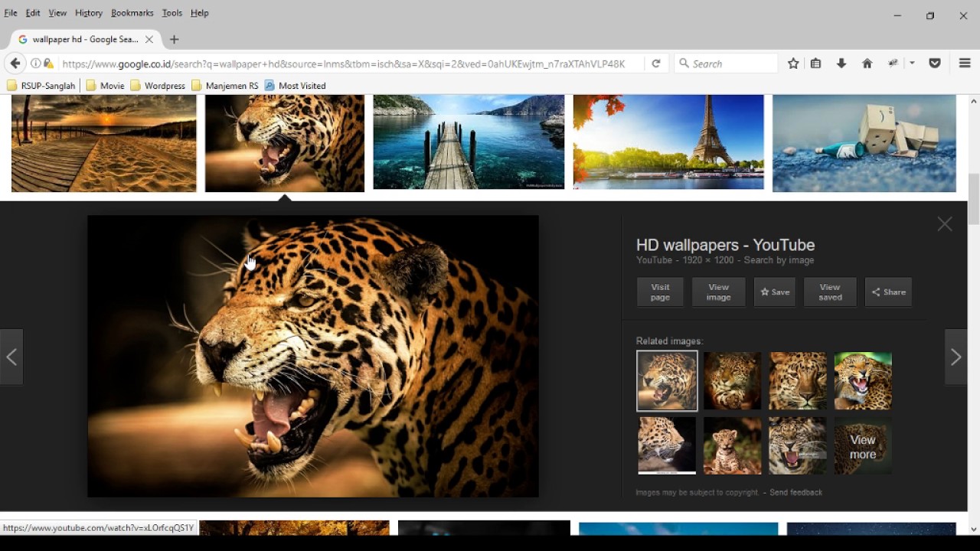Open the downloads arrow icon

(841, 64)
